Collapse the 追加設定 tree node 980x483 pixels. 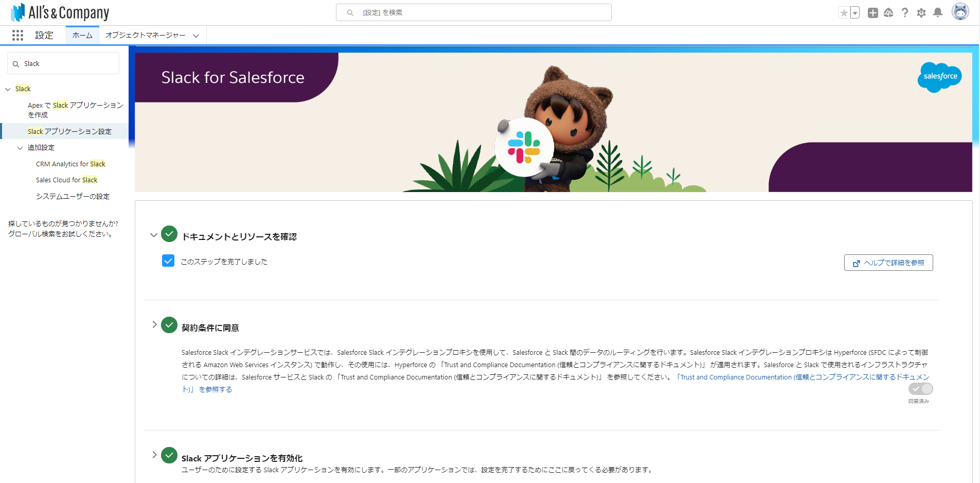coord(20,148)
